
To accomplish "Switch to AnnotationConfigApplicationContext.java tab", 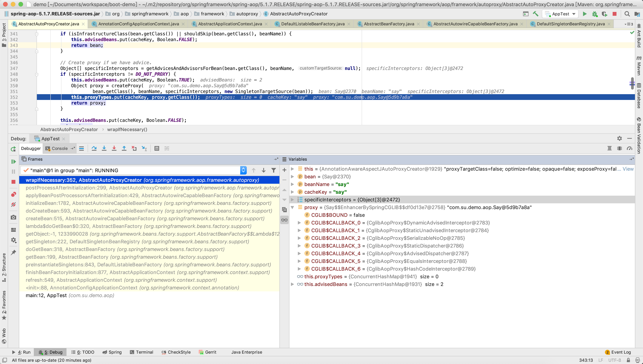I will point(138,24).
